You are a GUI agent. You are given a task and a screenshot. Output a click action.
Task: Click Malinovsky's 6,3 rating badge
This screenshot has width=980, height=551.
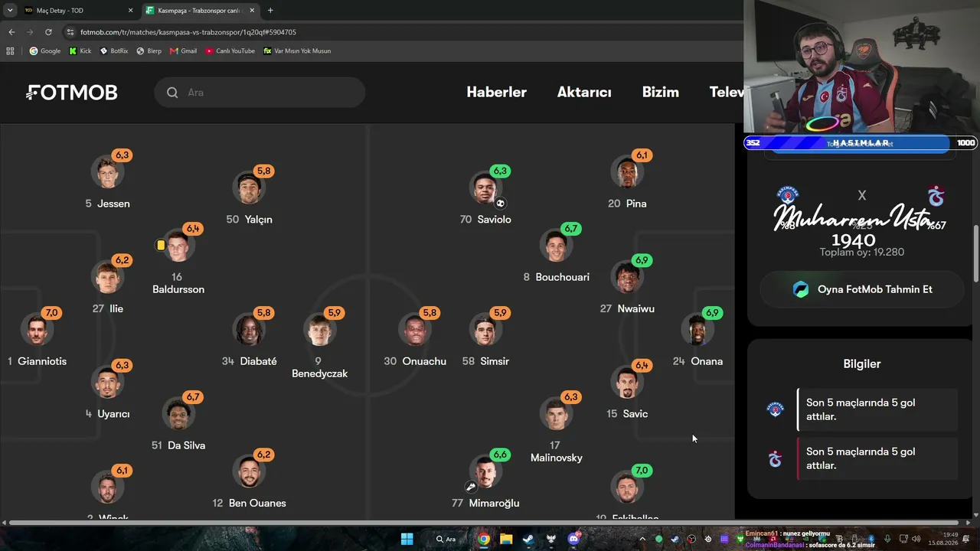[571, 397]
